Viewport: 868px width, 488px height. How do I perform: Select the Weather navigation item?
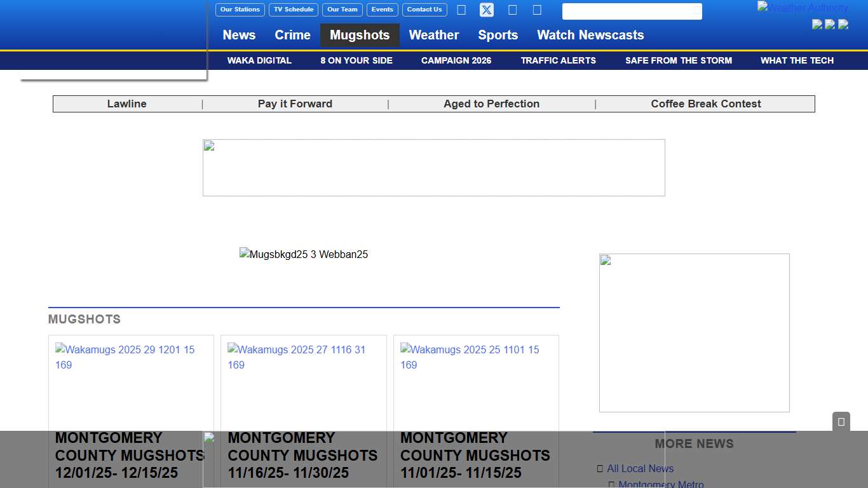coord(434,35)
